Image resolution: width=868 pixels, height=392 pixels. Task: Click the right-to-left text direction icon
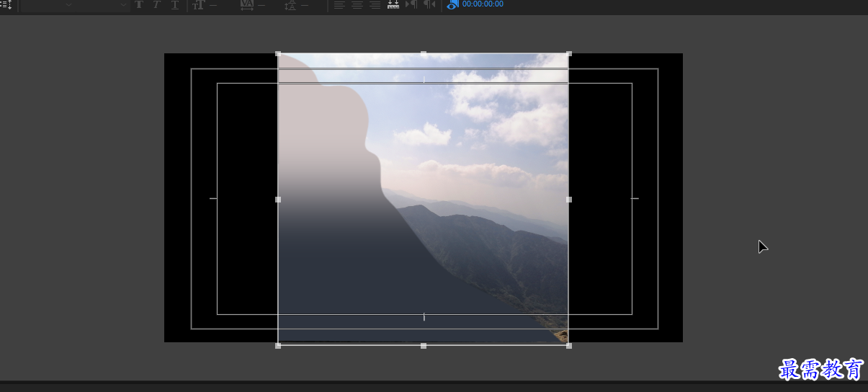(429, 5)
